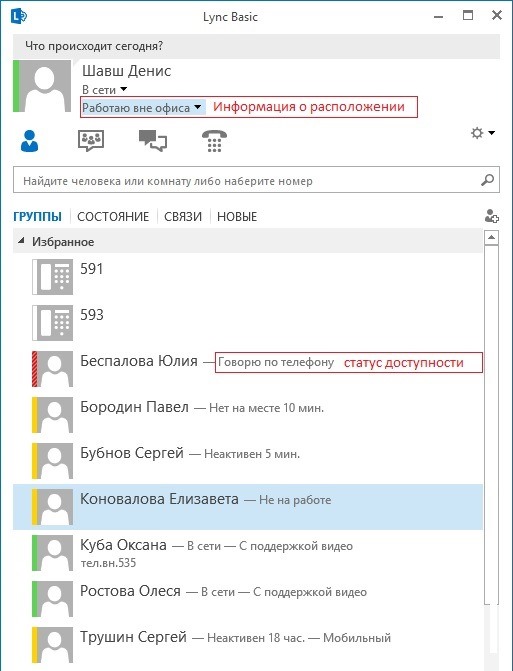513x671 pixels.
Task: Select contact 593
Action: click(248, 323)
